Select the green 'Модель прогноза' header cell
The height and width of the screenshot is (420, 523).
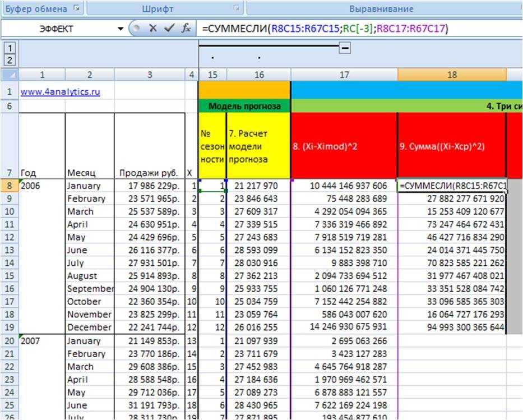click(x=244, y=105)
